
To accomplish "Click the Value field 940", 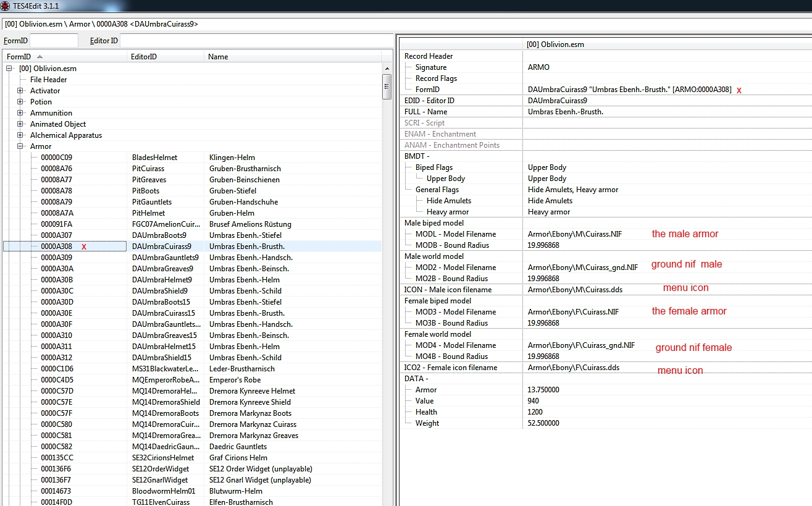I will (x=534, y=401).
